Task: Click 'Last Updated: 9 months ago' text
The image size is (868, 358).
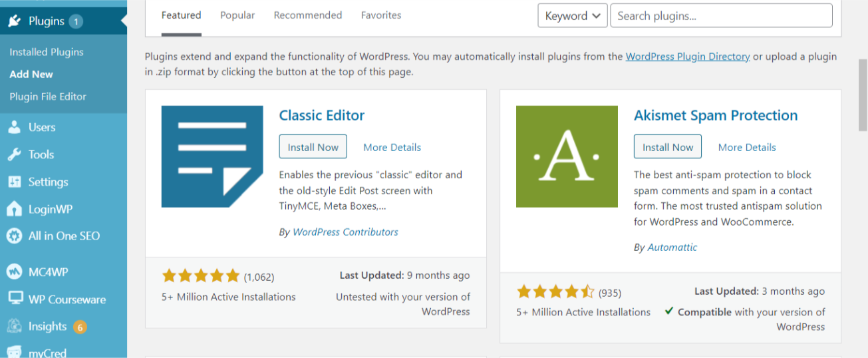Action: pyautogui.click(x=404, y=275)
